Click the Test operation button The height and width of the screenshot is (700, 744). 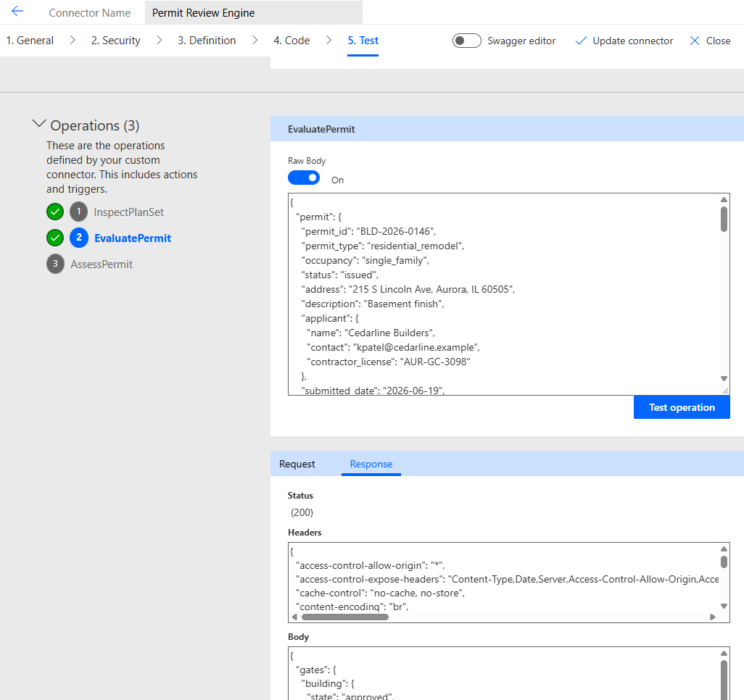coord(682,407)
